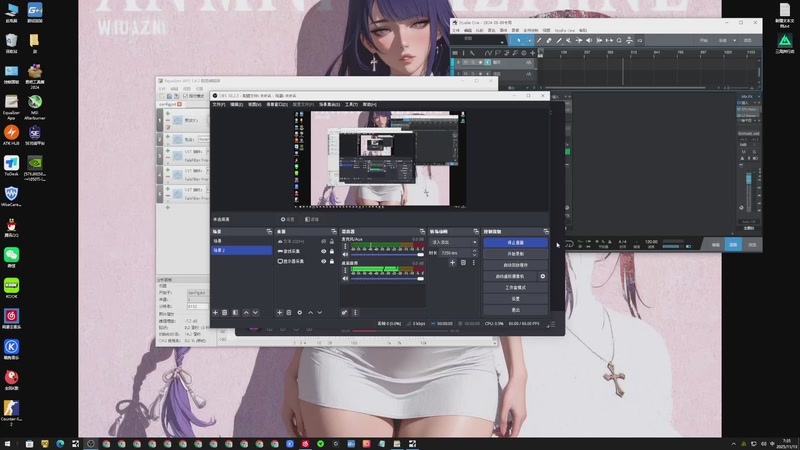Toggle Mute on first Studio One track

click(x=465, y=62)
